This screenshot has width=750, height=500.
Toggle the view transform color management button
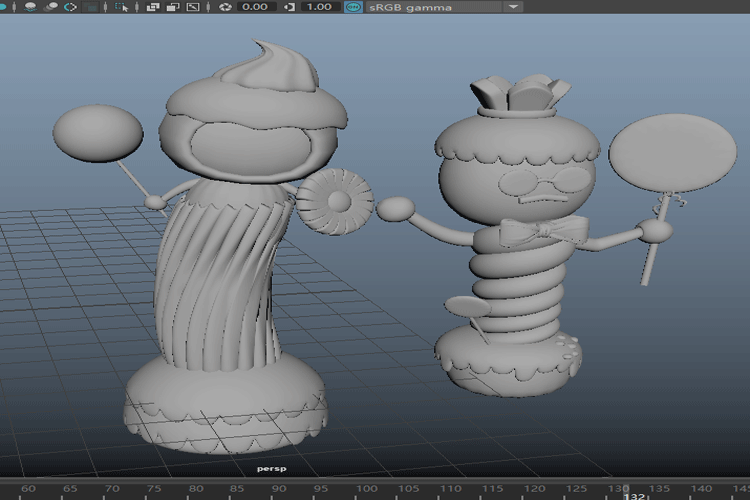coord(353,6)
